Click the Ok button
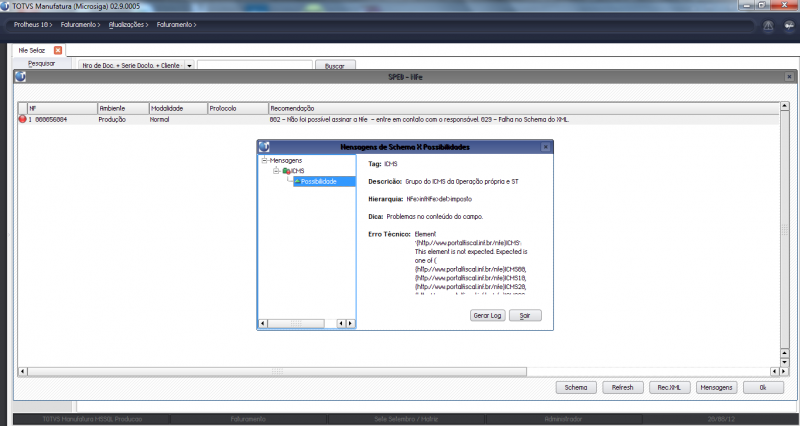The height and width of the screenshot is (426, 800). point(763,388)
